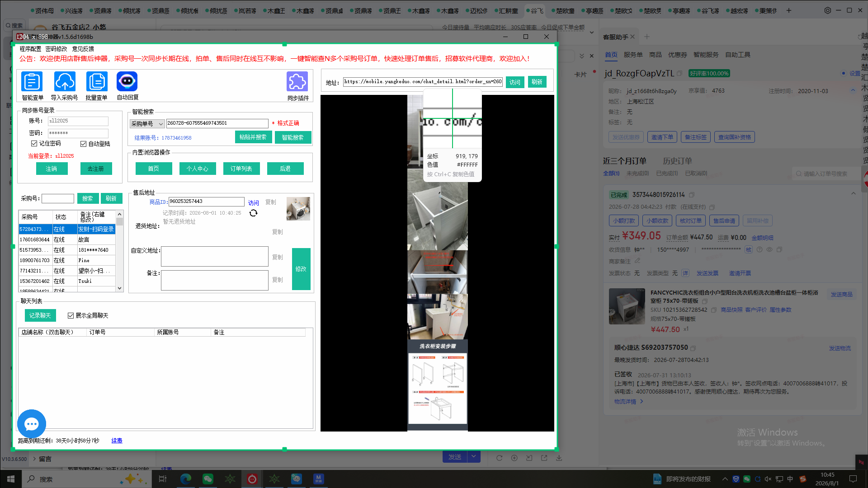Click the 续费 link

(x=117, y=441)
